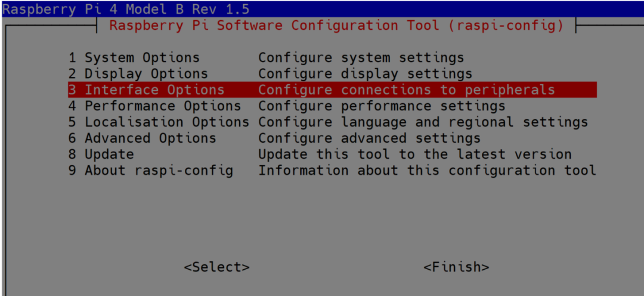The height and width of the screenshot is (296, 644).
Task: Choose Display Options from the list
Action: (138, 74)
